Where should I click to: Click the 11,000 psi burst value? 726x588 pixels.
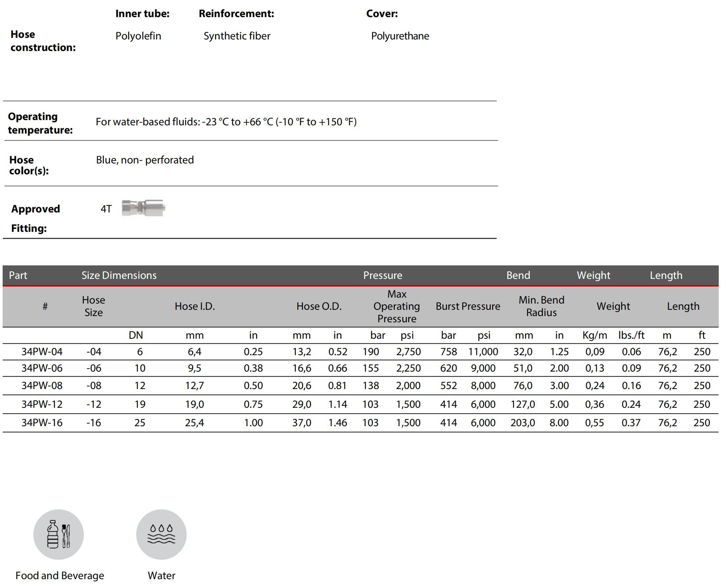483,352
